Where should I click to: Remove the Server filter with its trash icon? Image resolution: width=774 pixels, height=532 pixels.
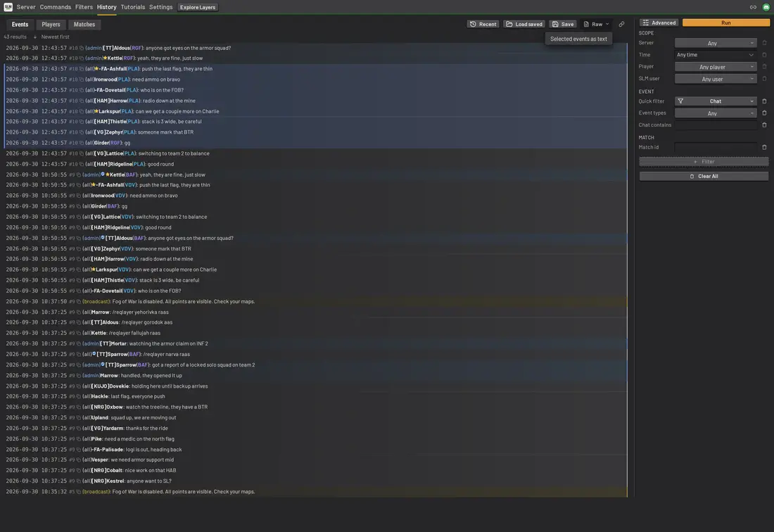(764, 43)
